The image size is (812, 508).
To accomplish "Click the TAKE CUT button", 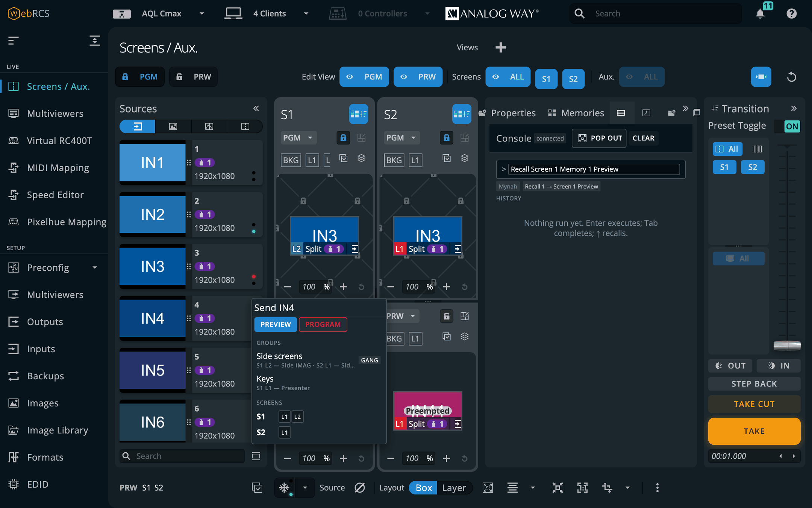I will pos(754,404).
